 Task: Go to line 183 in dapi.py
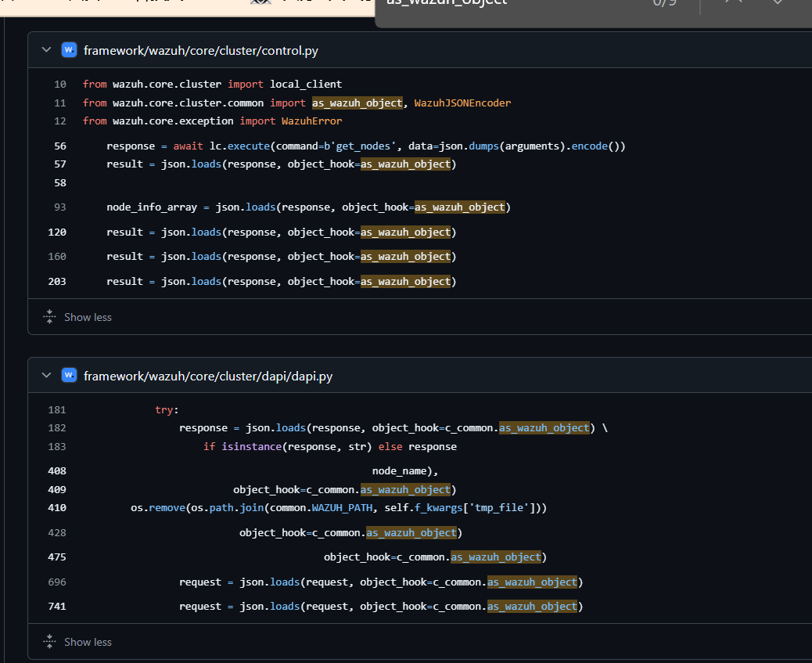57,446
